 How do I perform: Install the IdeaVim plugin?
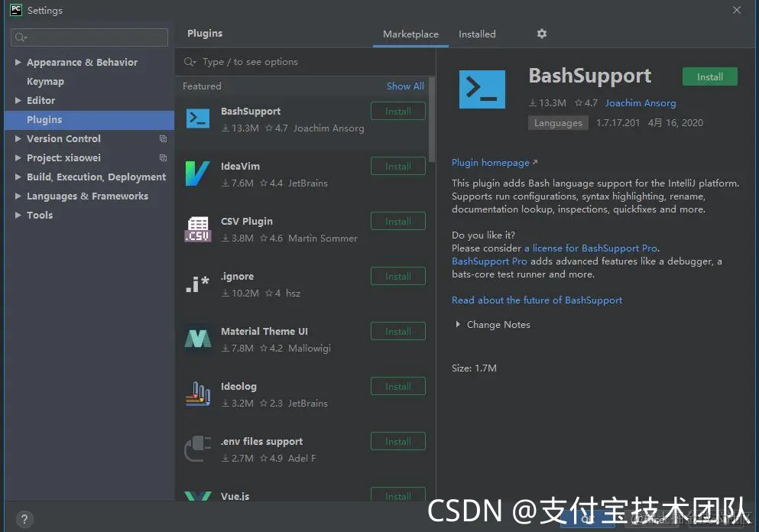click(x=398, y=167)
